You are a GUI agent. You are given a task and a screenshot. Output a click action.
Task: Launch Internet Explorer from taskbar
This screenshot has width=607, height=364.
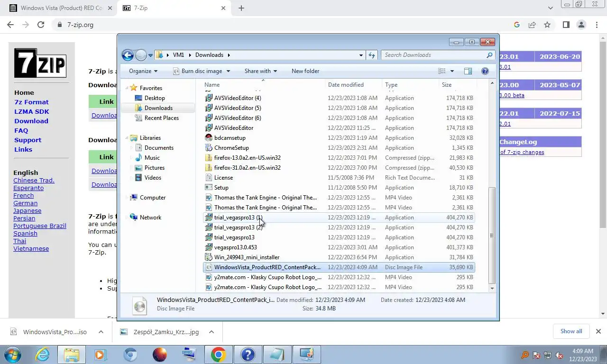point(42,355)
